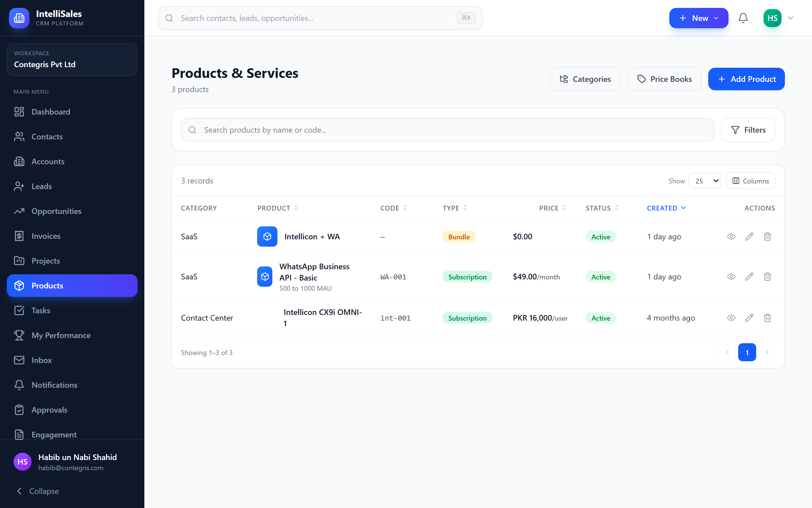Select Products in sidebar
Image resolution: width=812 pixels, height=508 pixels.
(x=72, y=286)
